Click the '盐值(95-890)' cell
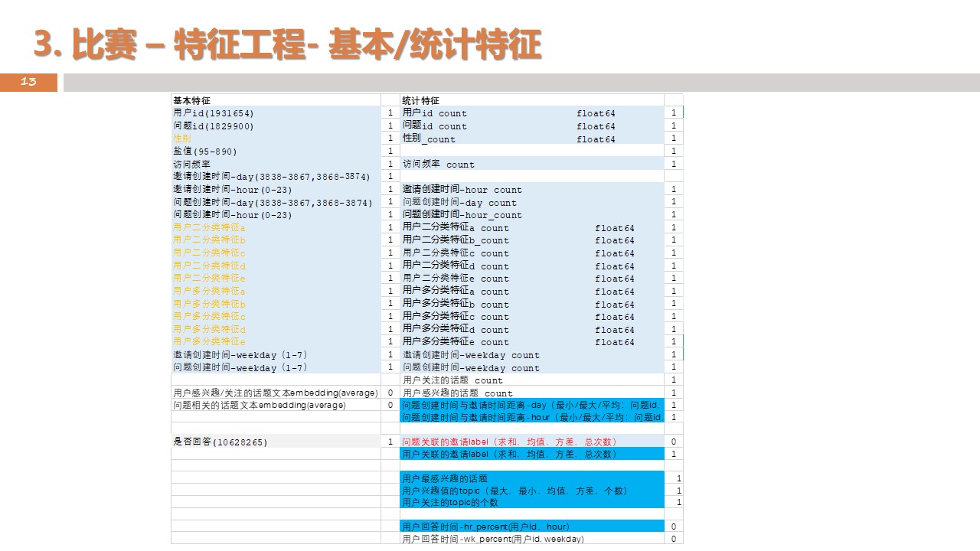Image resolution: width=980 pixels, height=551 pixels. click(x=276, y=152)
